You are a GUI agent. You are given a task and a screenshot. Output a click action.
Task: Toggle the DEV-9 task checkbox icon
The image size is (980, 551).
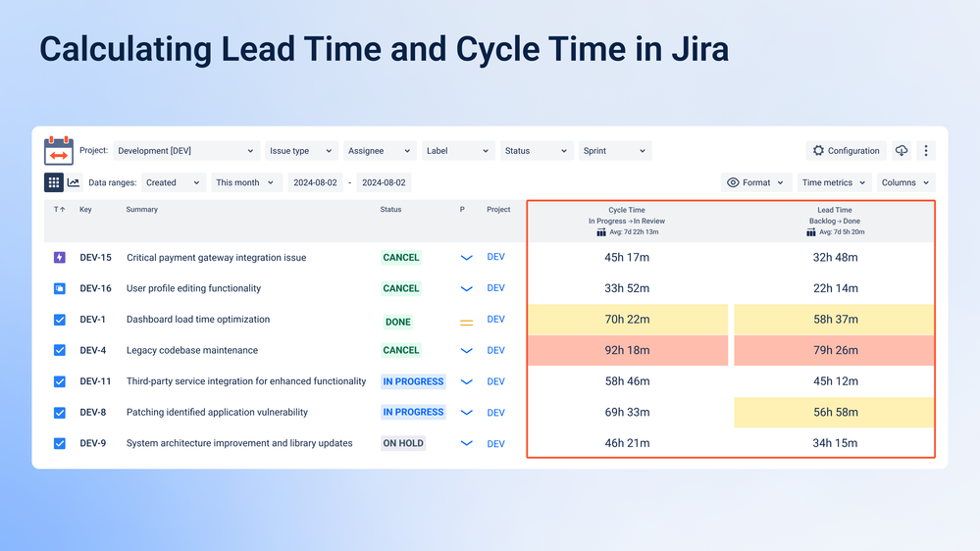point(60,443)
